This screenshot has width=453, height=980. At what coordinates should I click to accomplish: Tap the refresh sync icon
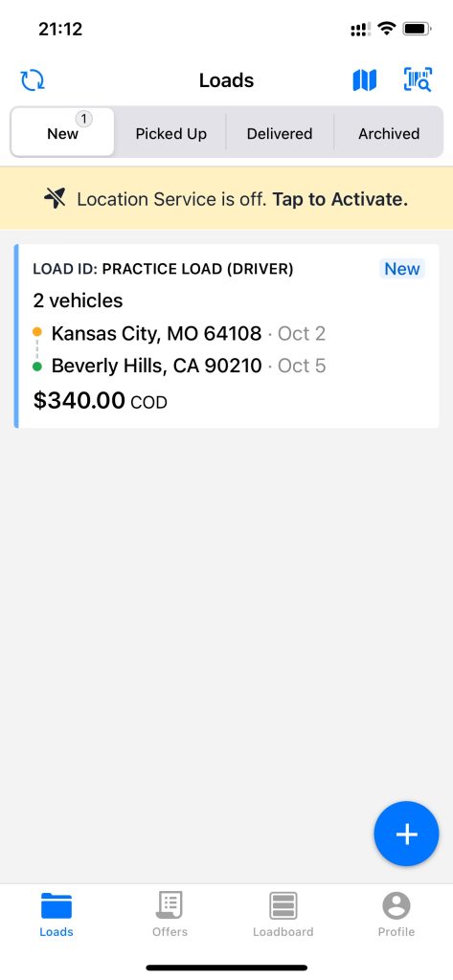pyautogui.click(x=33, y=80)
